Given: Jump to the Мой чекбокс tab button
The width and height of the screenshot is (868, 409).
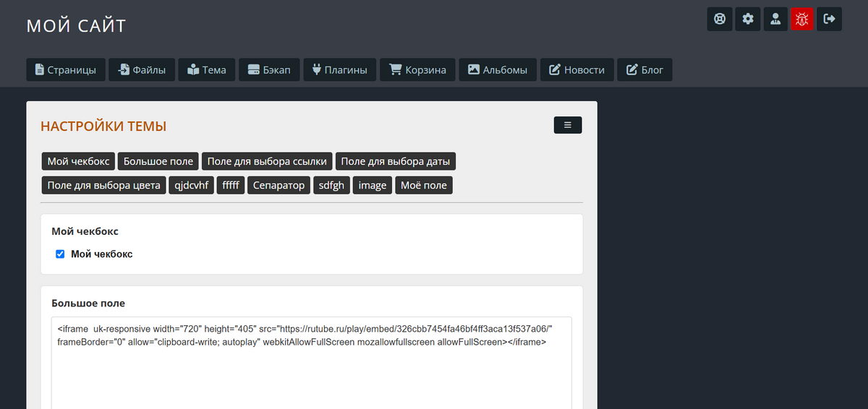Looking at the screenshot, I should pos(78,161).
